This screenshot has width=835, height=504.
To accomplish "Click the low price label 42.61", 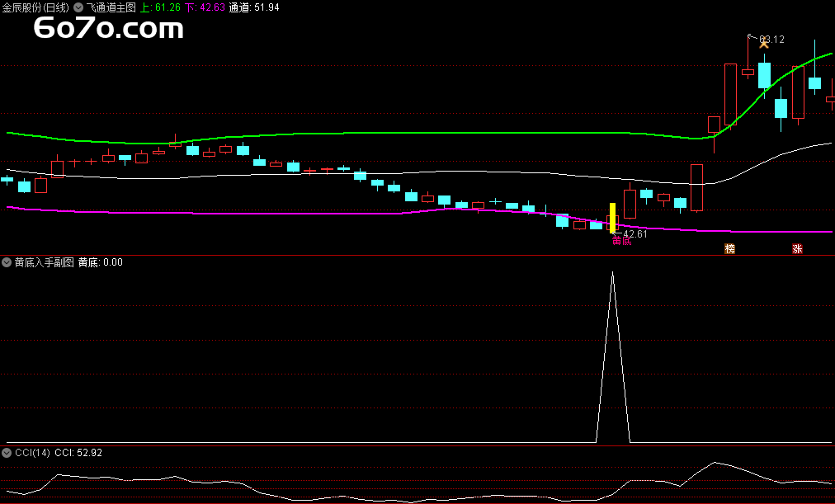I will click(x=635, y=233).
